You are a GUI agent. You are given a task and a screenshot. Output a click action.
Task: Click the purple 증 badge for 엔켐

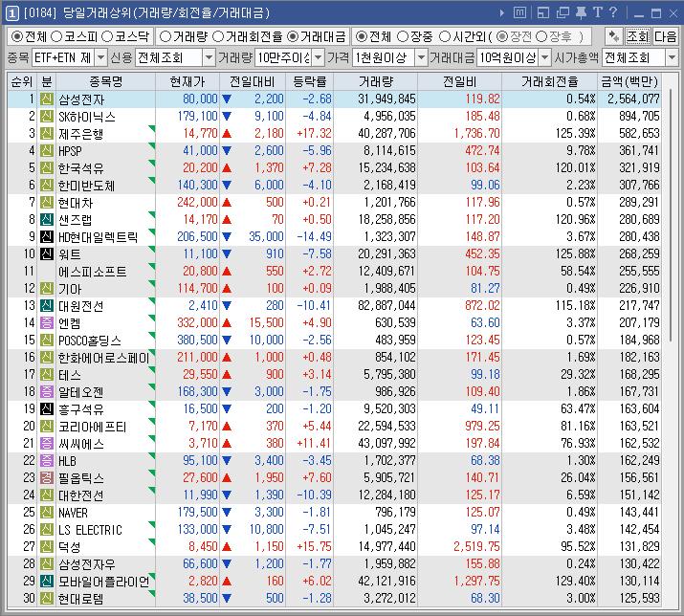tap(46, 323)
